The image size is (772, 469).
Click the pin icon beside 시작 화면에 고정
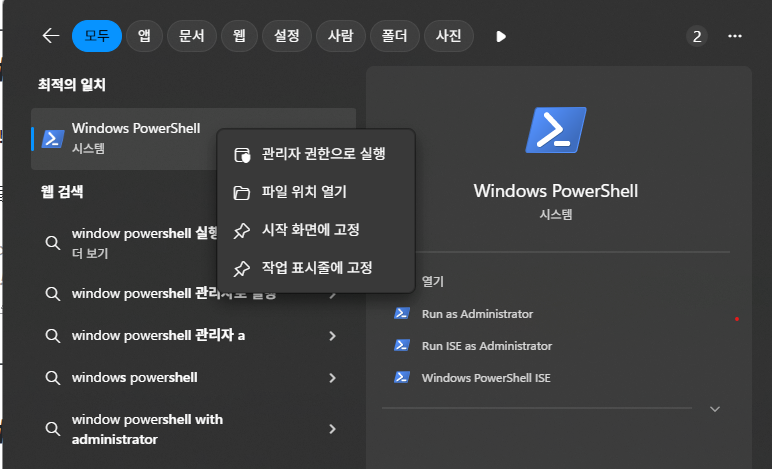point(241,231)
